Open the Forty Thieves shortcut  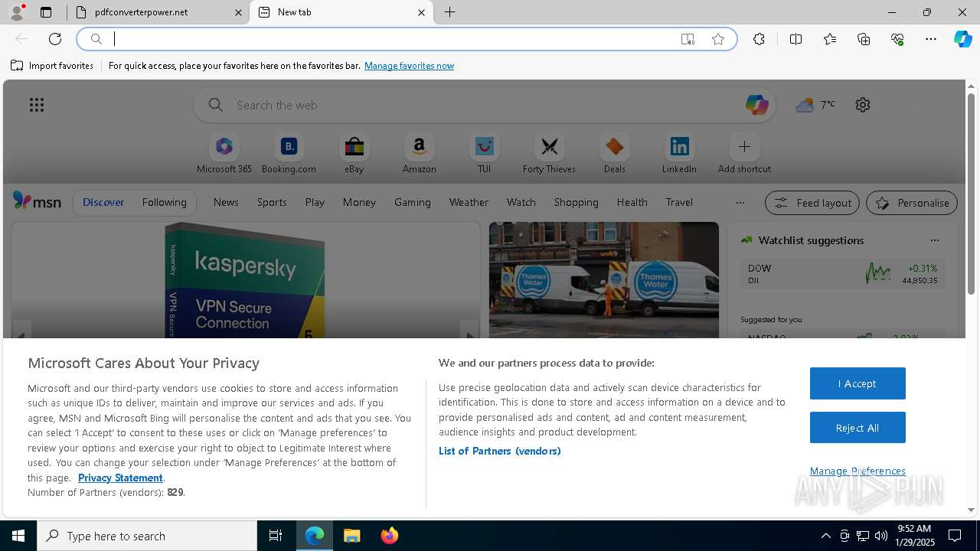pos(549,154)
